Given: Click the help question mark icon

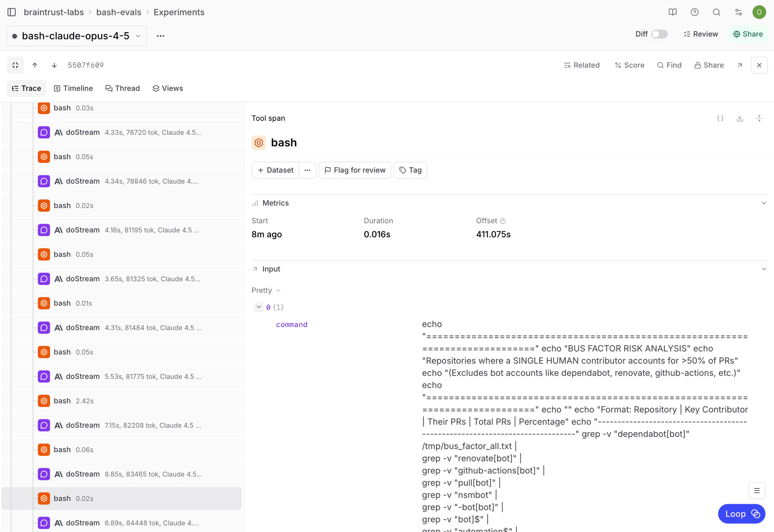Looking at the screenshot, I should [695, 12].
